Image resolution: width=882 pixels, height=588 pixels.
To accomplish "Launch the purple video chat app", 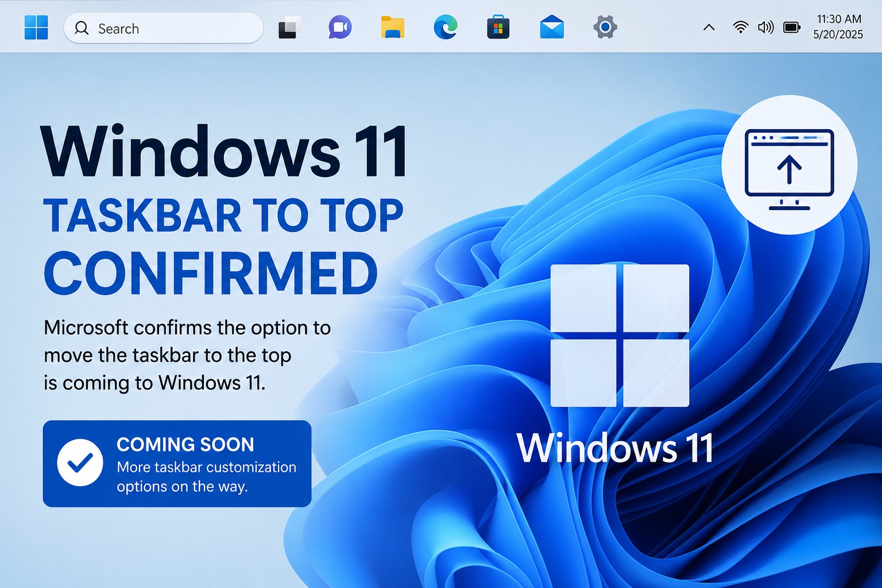I will 340,28.
